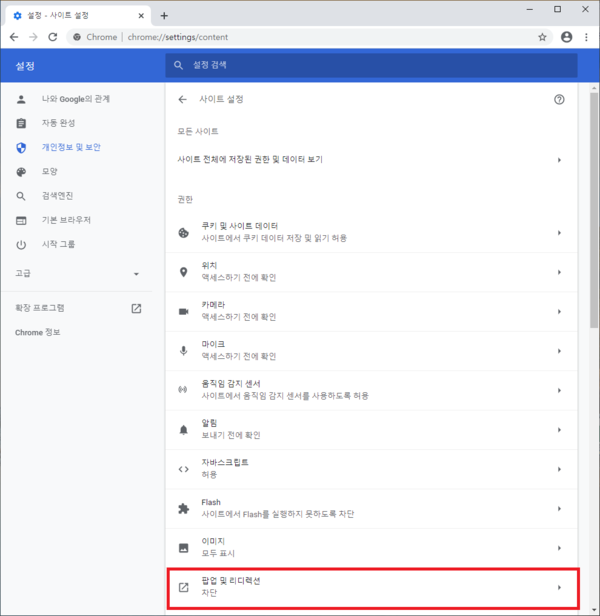Open 쿠키 및 사이트 데이터 settings
The height and width of the screenshot is (616, 600).
point(371,233)
